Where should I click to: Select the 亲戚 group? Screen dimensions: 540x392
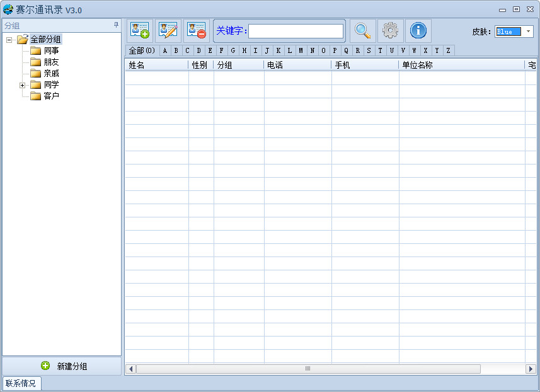click(x=51, y=73)
